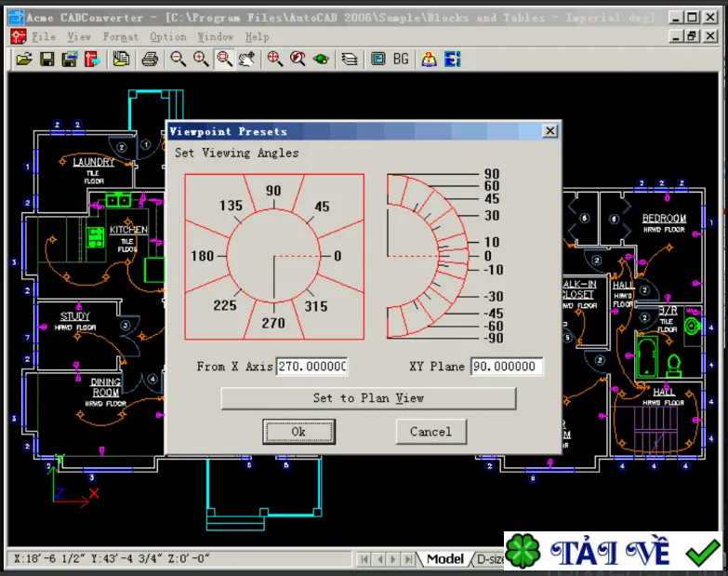Click the blue Exit icon in the toolbar

[452, 59]
